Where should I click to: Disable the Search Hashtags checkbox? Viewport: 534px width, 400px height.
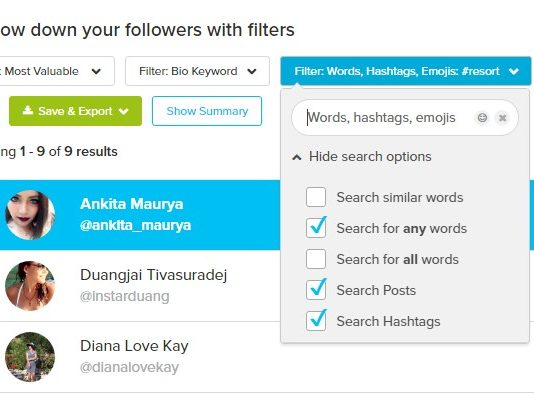[316, 321]
